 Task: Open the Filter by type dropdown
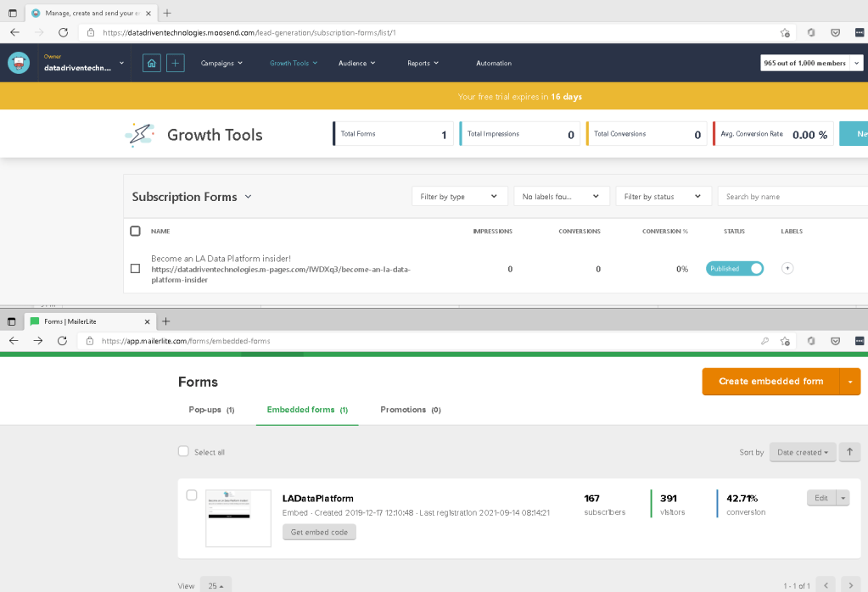[x=459, y=196]
